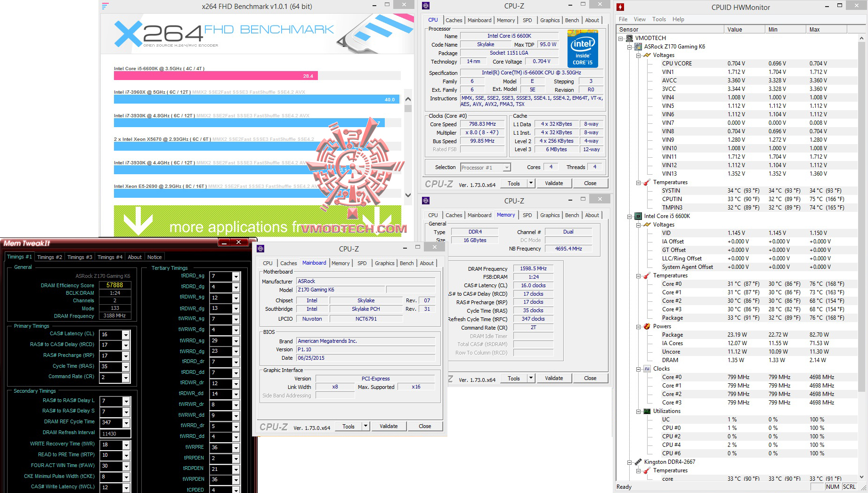The height and width of the screenshot is (493, 868).
Task: Open the Processor #1 selection combo box
Action: [x=486, y=168]
